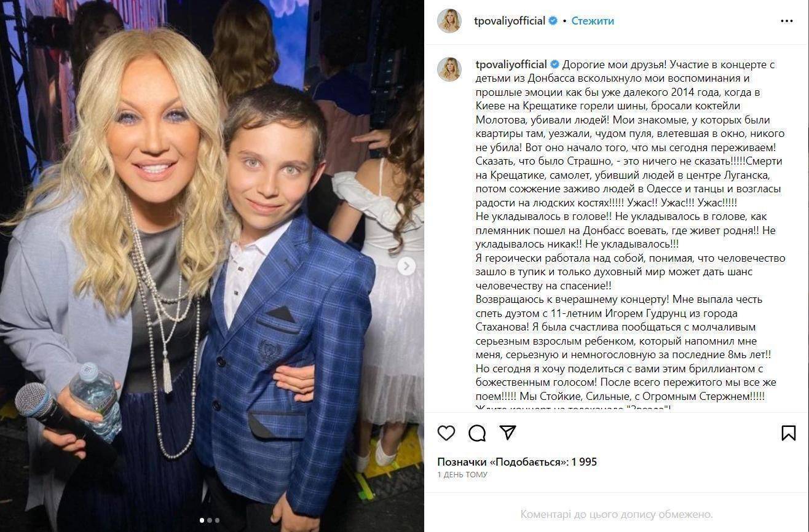Open tpovaliyofficial link in the caption
This screenshot has width=809, height=532.
click(511, 65)
